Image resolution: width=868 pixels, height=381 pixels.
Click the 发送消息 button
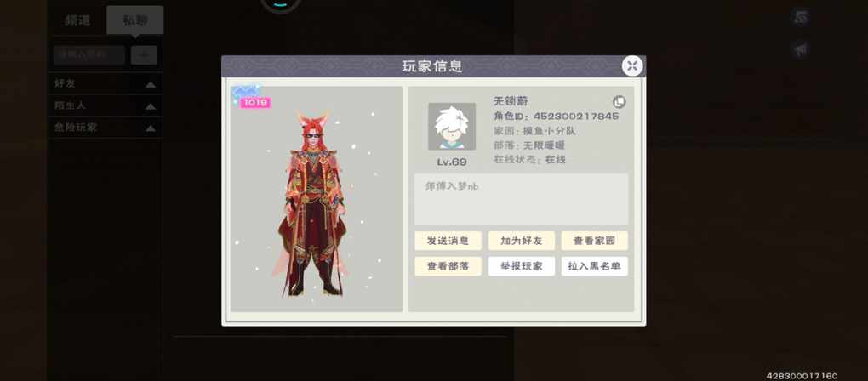[x=448, y=241]
